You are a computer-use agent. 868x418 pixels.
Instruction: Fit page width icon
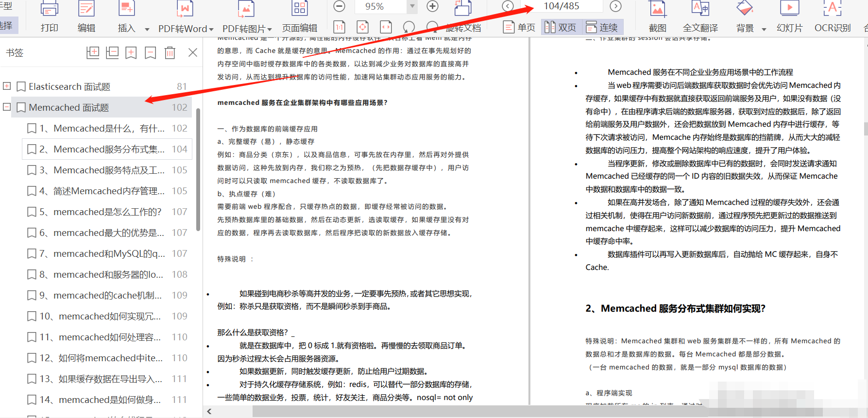coord(386,27)
